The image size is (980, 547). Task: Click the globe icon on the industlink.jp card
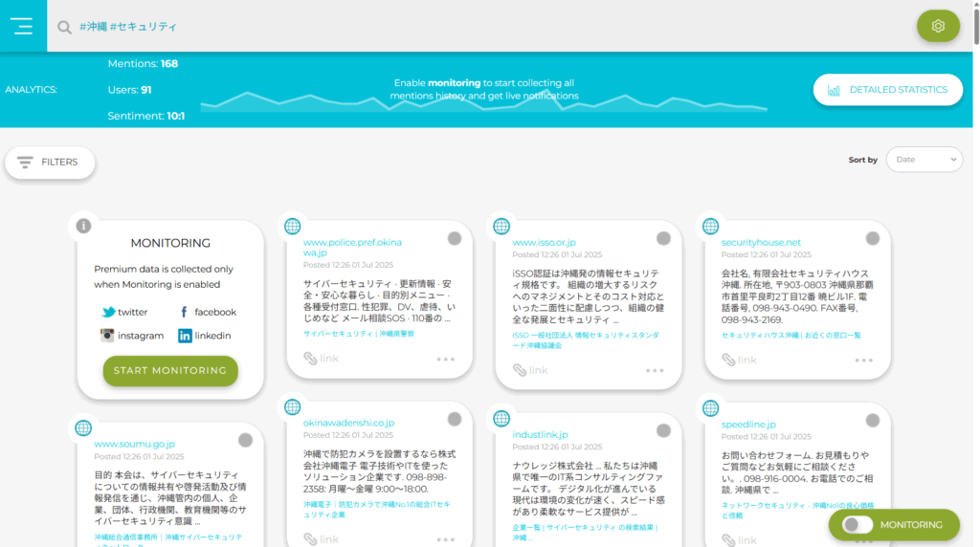pyautogui.click(x=501, y=418)
